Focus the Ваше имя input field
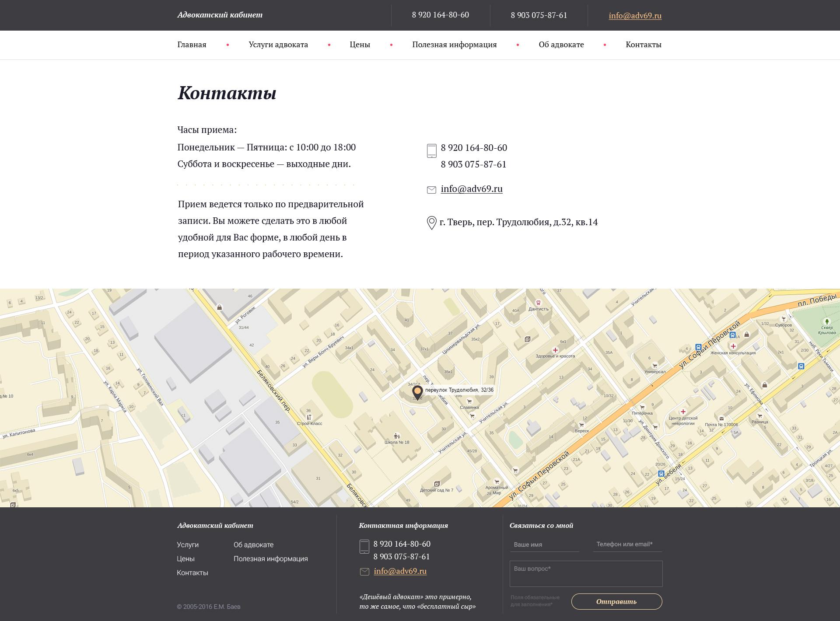Screen dimensions: 840x621 coord(544,545)
